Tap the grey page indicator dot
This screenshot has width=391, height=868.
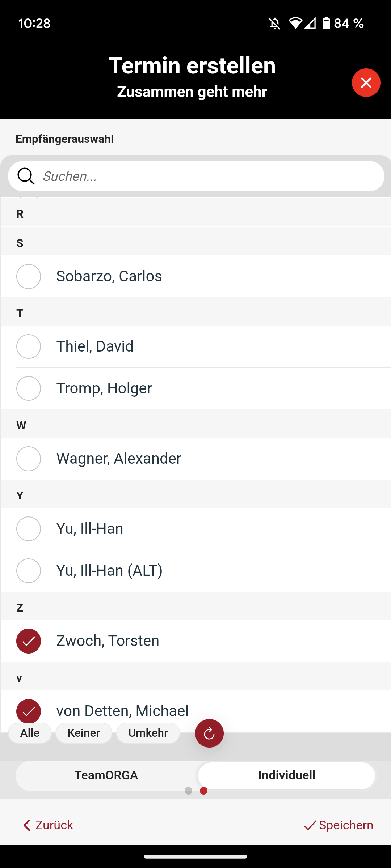[x=188, y=791]
